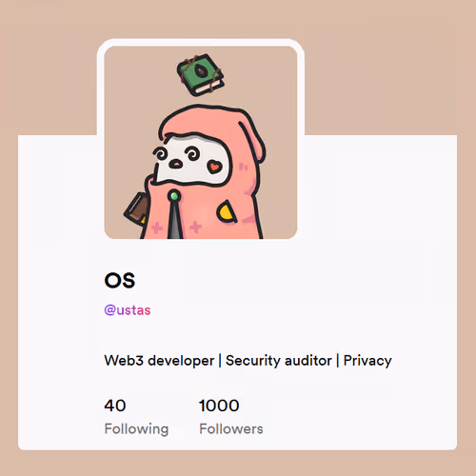Click the green book in the avatar
This screenshot has height=476, width=476.
click(x=201, y=75)
